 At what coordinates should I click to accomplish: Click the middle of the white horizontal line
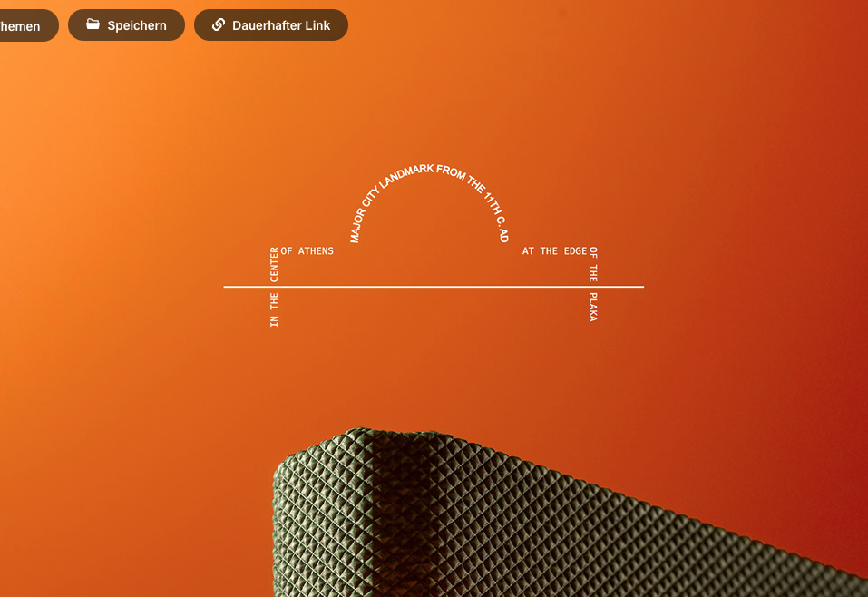coord(434,287)
